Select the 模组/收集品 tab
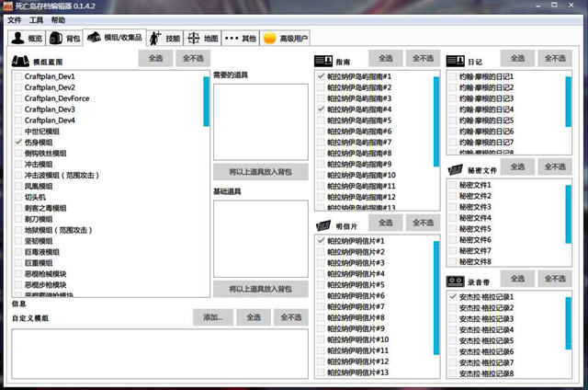 point(114,37)
